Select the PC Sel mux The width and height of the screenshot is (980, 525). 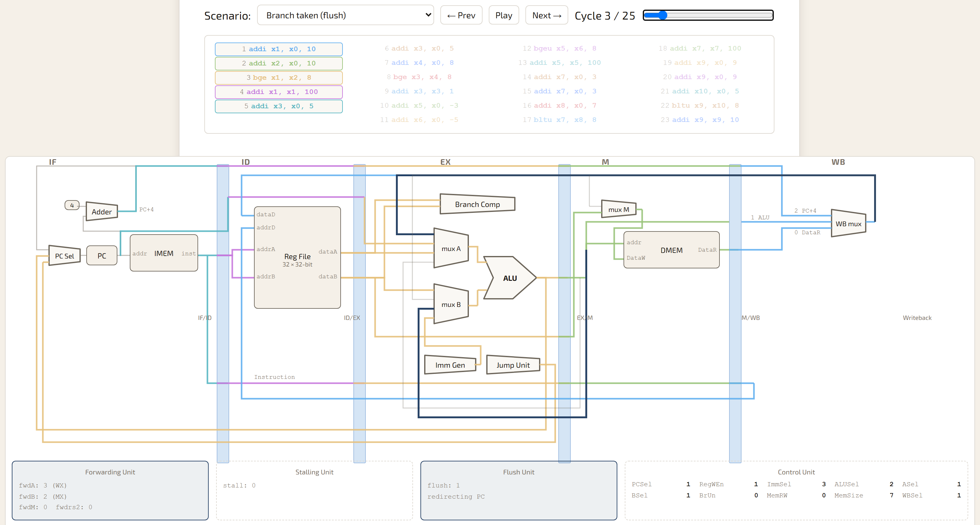[x=64, y=256]
